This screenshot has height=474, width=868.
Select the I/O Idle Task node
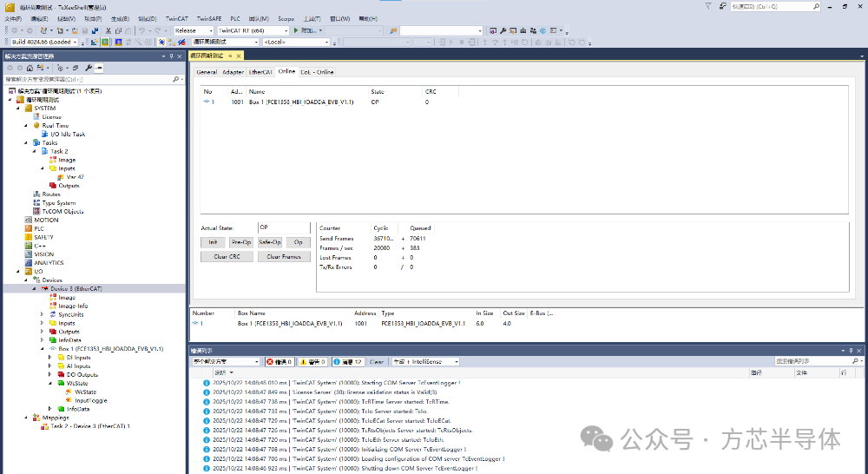[68, 134]
